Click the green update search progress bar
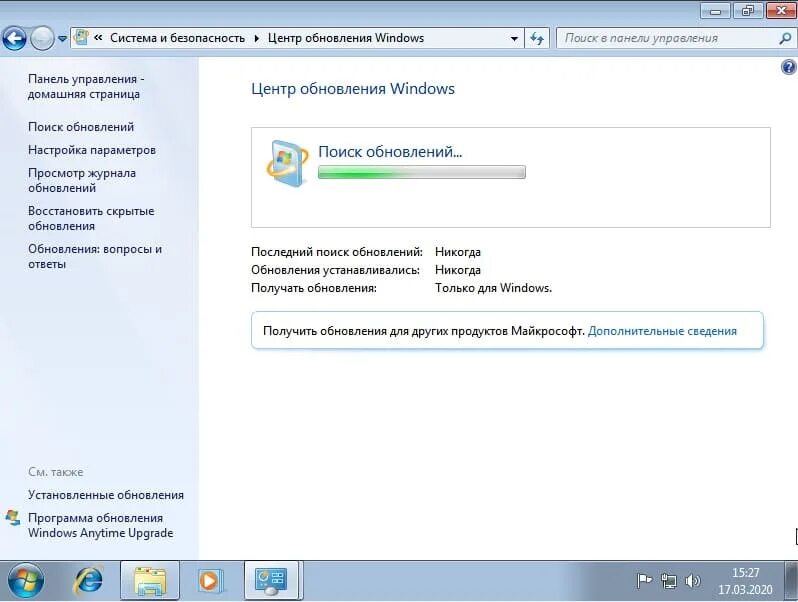The width and height of the screenshot is (798, 602). click(x=422, y=173)
